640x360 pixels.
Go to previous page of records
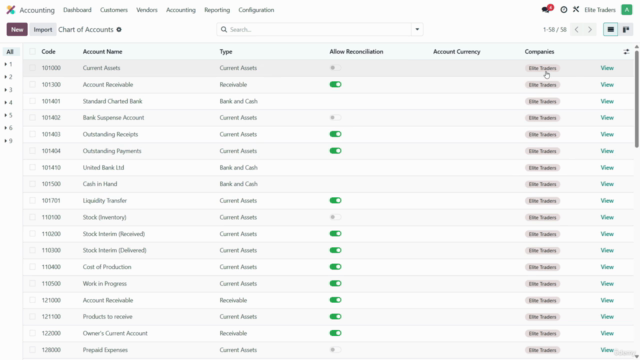point(576,29)
